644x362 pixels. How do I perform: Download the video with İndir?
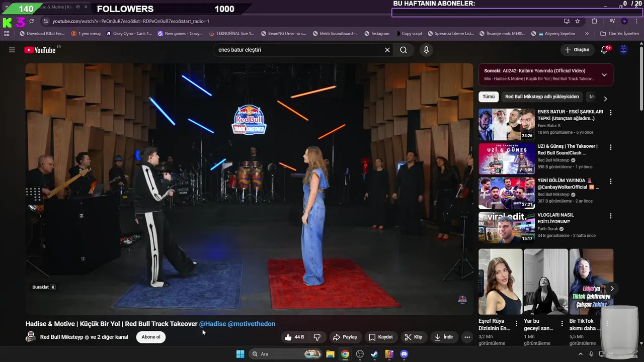pyautogui.click(x=444, y=337)
